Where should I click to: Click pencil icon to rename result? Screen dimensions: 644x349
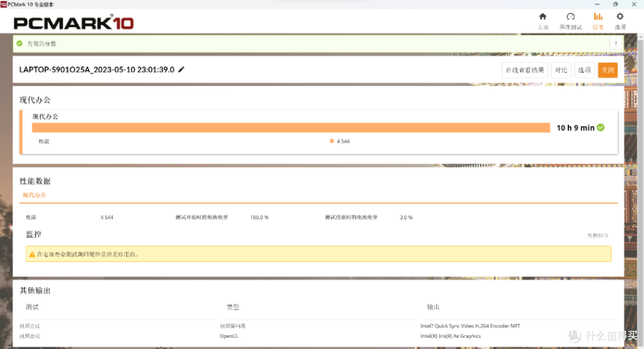181,69
